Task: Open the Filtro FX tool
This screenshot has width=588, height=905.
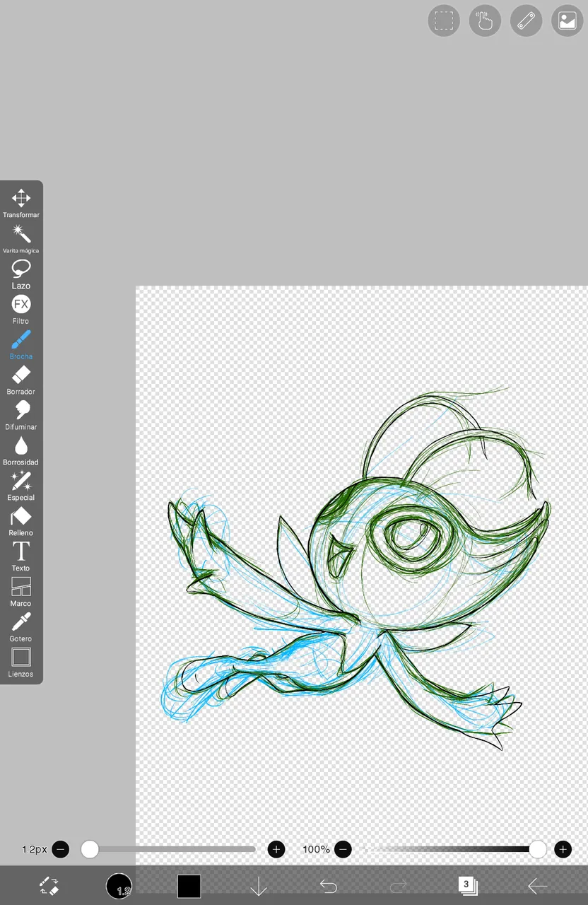Action: point(21,309)
